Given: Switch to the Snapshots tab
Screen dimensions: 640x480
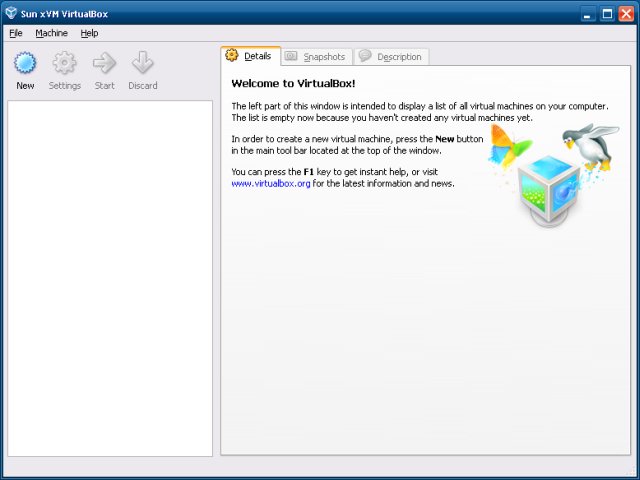Looking at the screenshot, I should pyautogui.click(x=317, y=57).
